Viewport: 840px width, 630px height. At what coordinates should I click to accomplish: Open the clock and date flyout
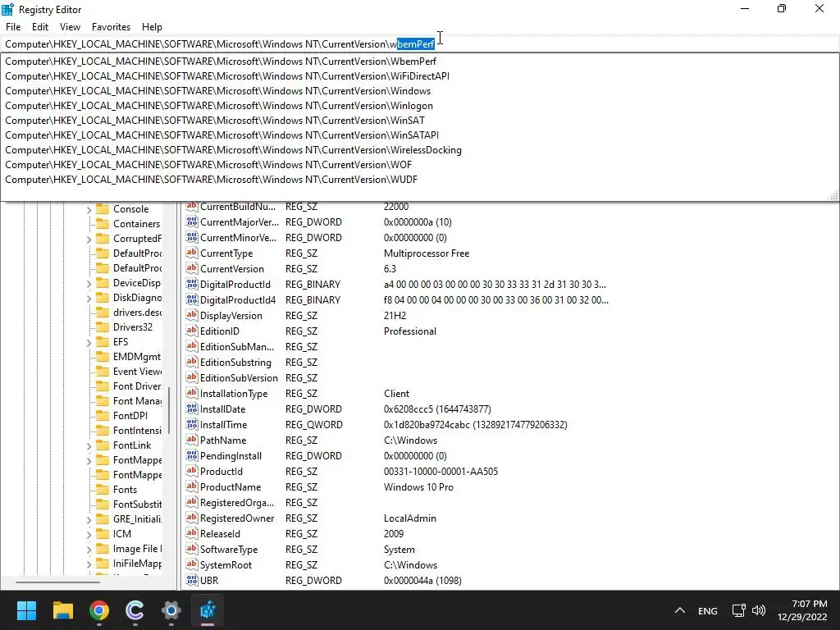(x=802, y=610)
